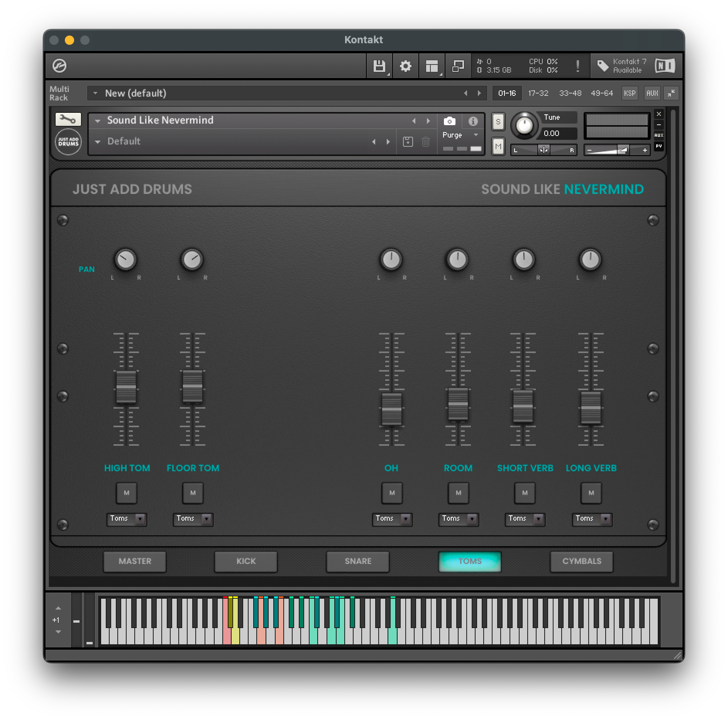This screenshot has height=720, width=728.
Task: Mute the FLOOR TOM channel
Action: [x=193, y=493]
